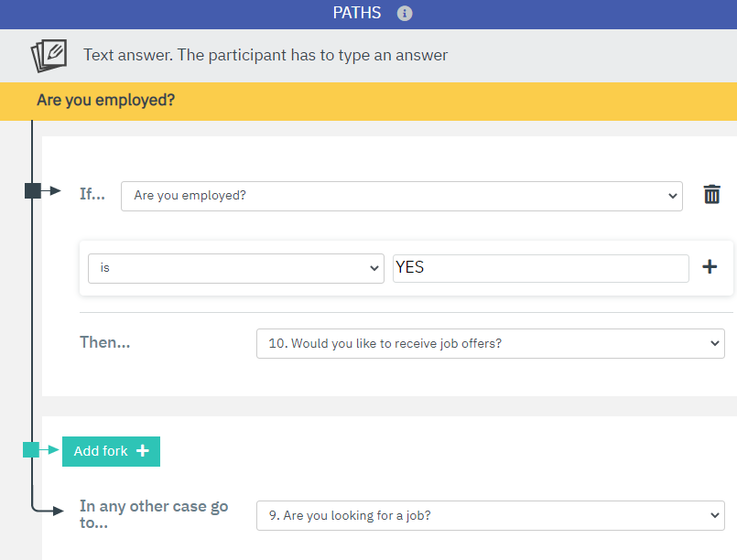Click the arrow pointing to the If condition

coord(53,190)
